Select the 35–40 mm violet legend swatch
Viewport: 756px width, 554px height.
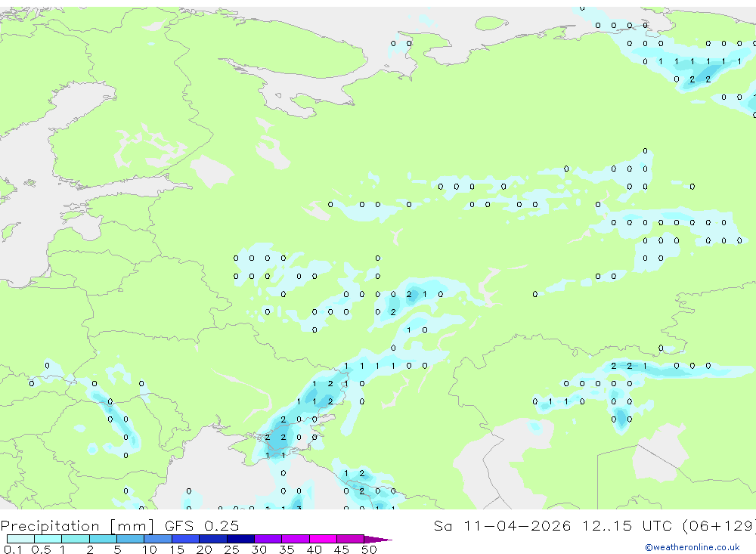pyautogui.click(x=296, y=539)
